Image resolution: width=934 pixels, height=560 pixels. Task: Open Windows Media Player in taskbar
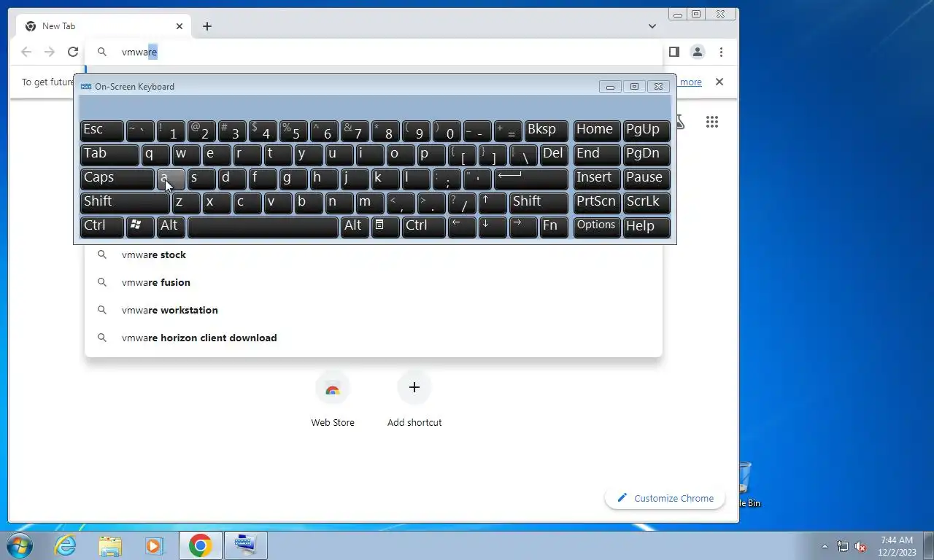point(154,545)
